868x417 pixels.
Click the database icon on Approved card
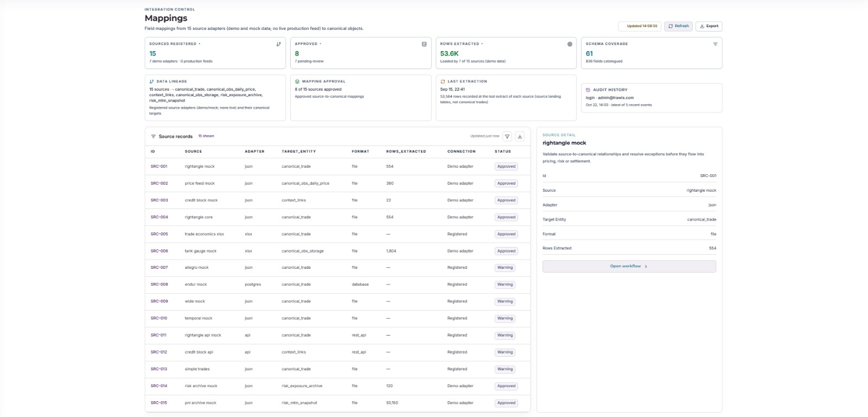click(424, 44)
